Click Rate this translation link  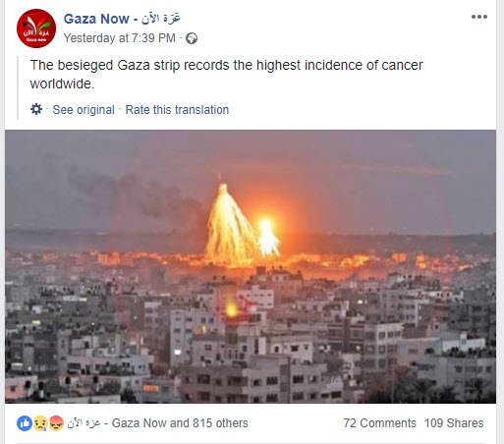(x=177, y=110)
